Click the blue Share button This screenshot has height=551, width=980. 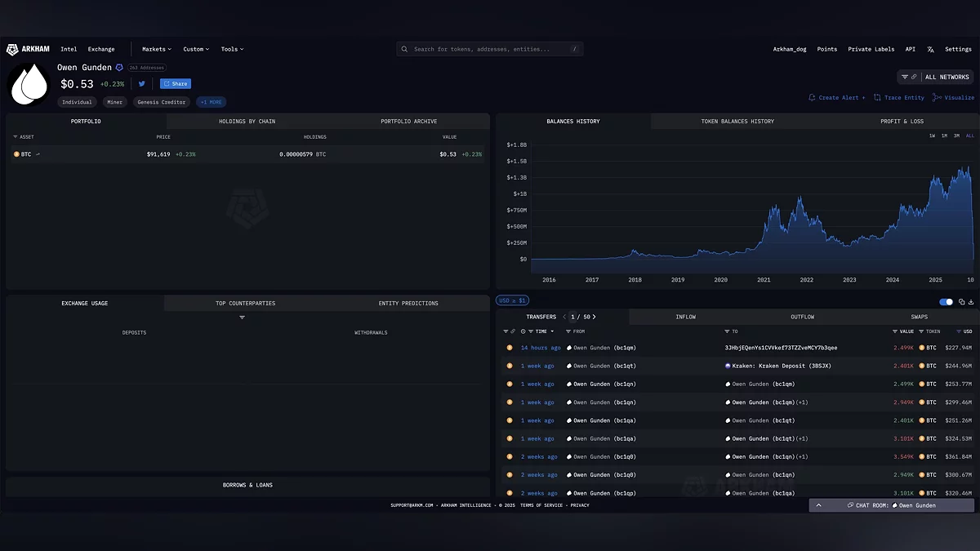pyautogui.click(x=176, y=83)
